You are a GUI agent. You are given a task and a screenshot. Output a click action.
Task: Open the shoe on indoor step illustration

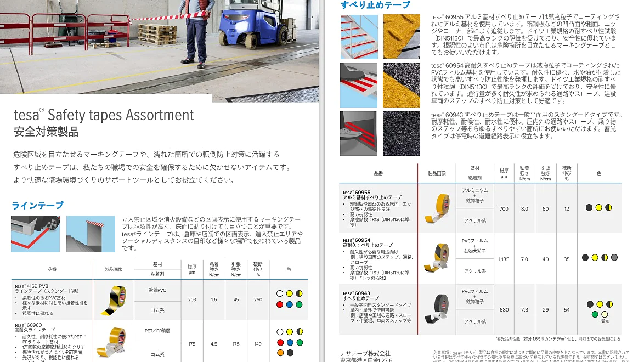point(359,133)
